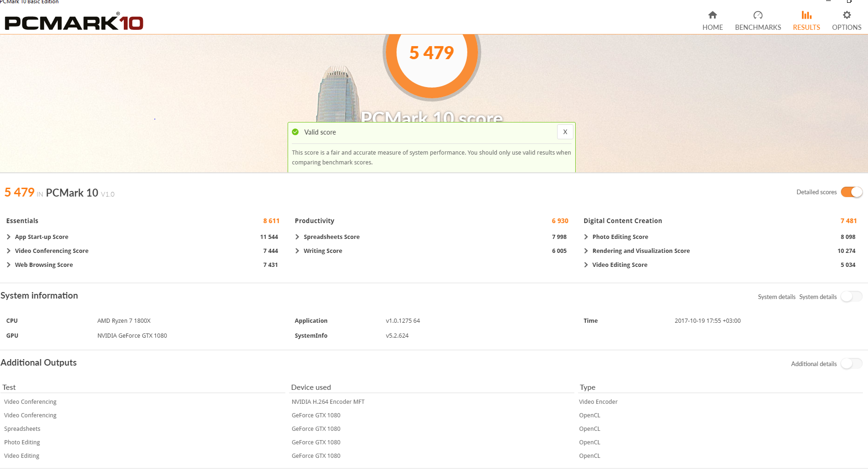Click the timestamp 2017-10-19 17:55 +03:00
The width and height of the screenshot is (868, 476).
(707, 321)
